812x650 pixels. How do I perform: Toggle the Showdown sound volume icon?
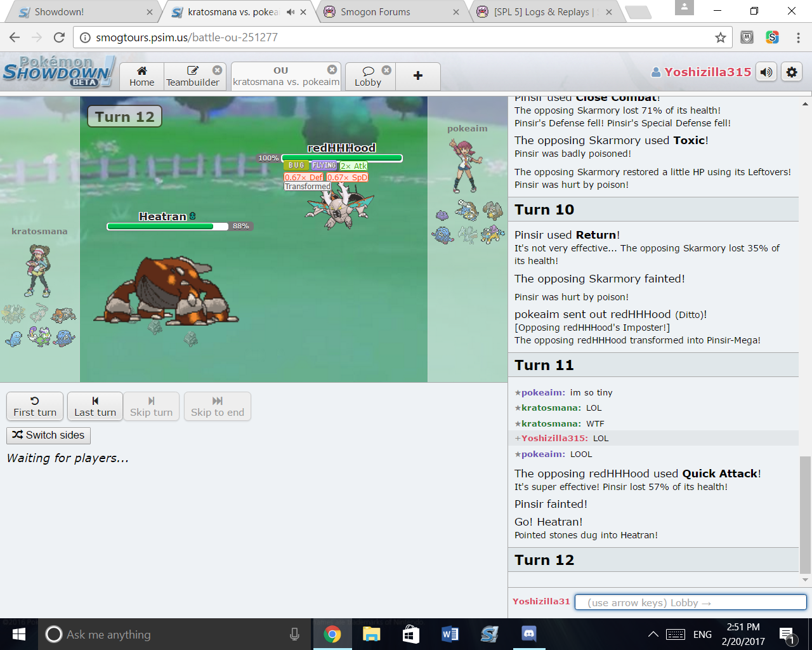[x=766, y=72]
